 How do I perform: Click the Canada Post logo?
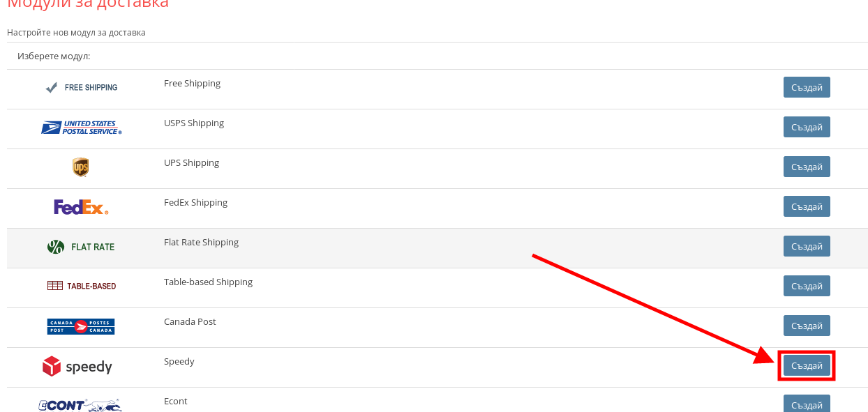(81, 326)
